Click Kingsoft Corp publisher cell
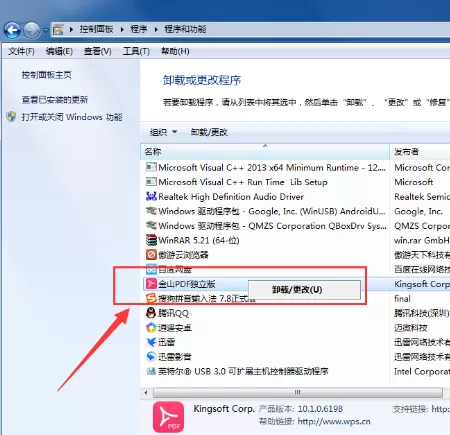The height and width of the screenshot is (435, 450). pos(422,284)
